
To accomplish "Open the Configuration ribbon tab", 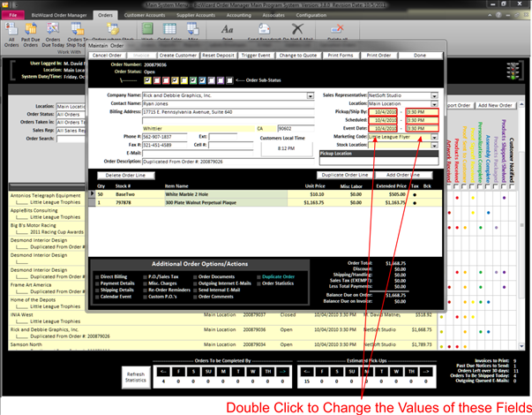I will 311,15.
